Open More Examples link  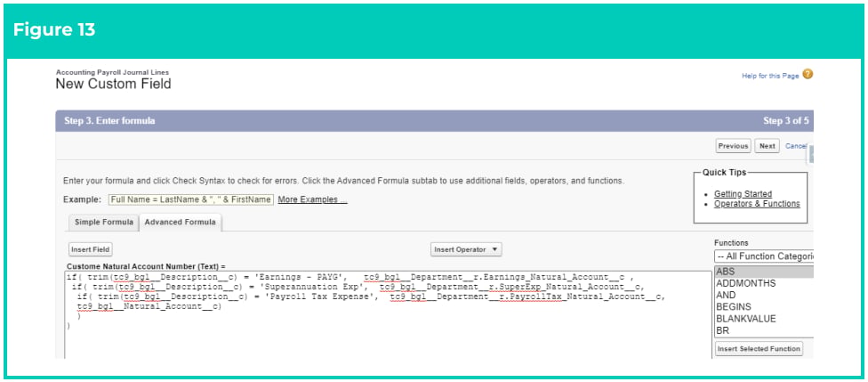312,199
